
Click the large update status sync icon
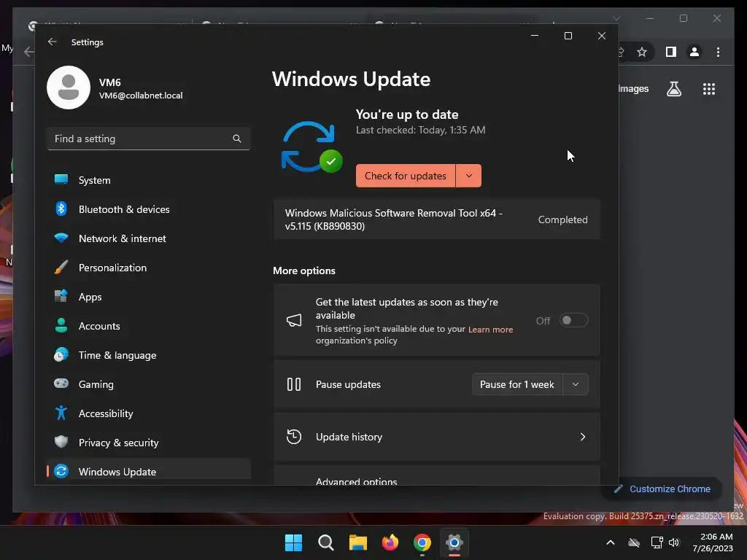click(311, 147)
